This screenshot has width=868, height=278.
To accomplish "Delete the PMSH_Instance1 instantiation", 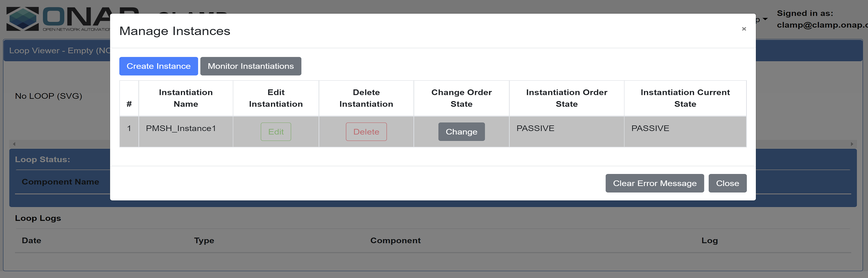I will pyautogui.click(x=366, y=132).
